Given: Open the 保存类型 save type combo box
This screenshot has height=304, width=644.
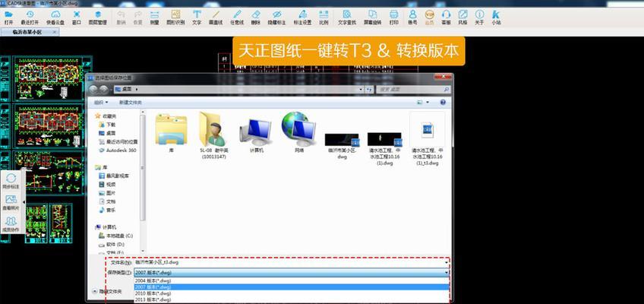Looking at the screenshot, I should 292,272.
